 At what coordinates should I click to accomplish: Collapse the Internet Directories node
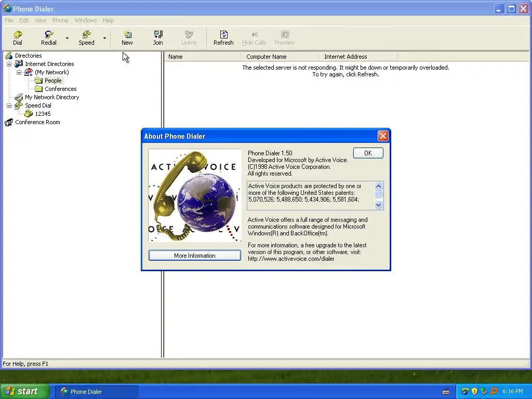[x=9, y=64]
